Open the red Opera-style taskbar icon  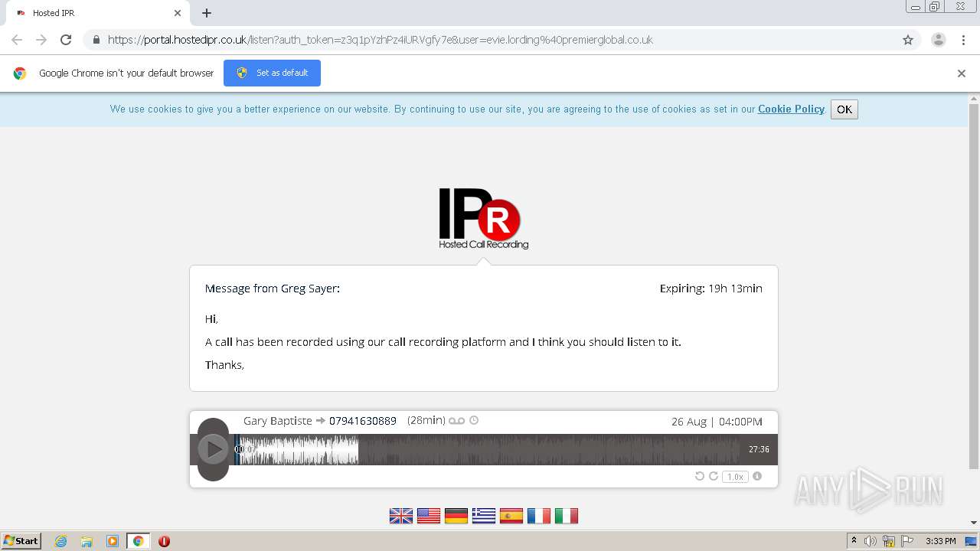click(x=164, y=541)
